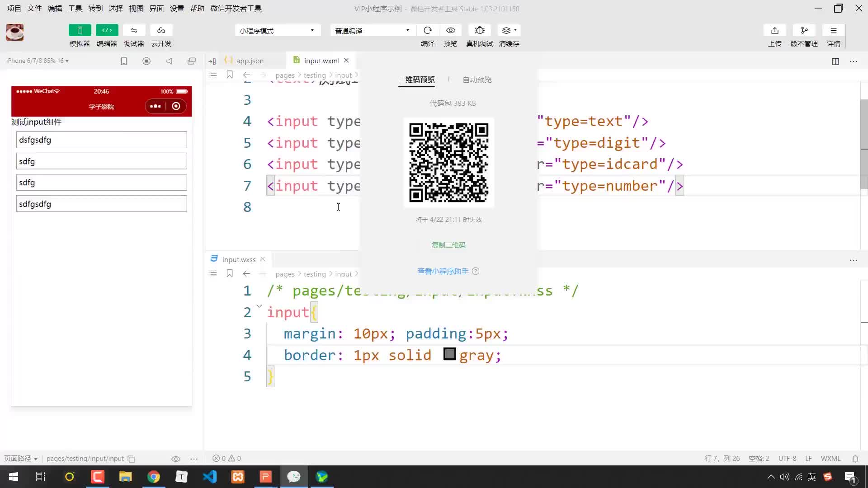Click the preview QR code image

pyautogui.click(x=448, y=163)
